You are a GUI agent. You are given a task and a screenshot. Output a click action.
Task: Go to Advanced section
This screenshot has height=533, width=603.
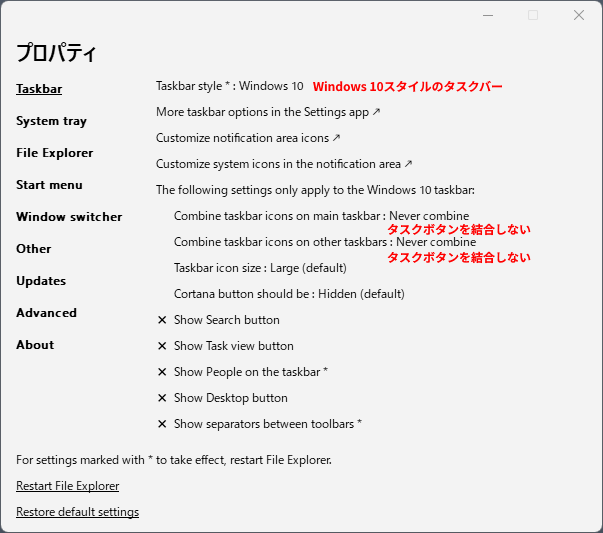(x=47, y=313)
